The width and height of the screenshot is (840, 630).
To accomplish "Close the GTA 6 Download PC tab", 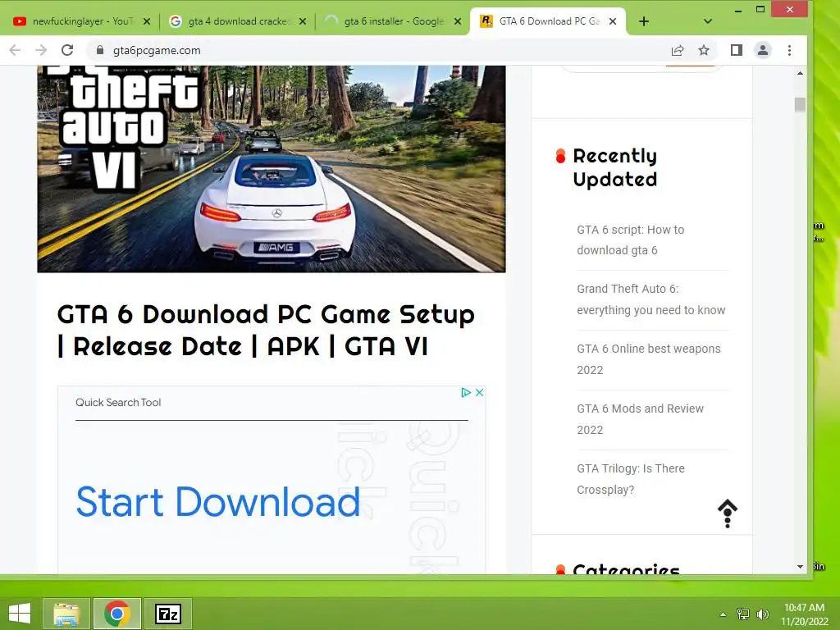I will 613,21.
